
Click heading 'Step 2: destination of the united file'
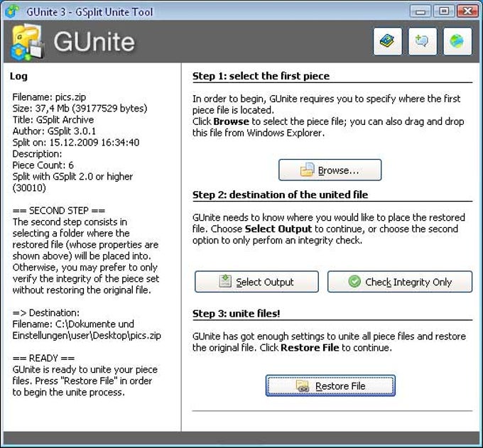pyautogui.click(x=280, y=195)
